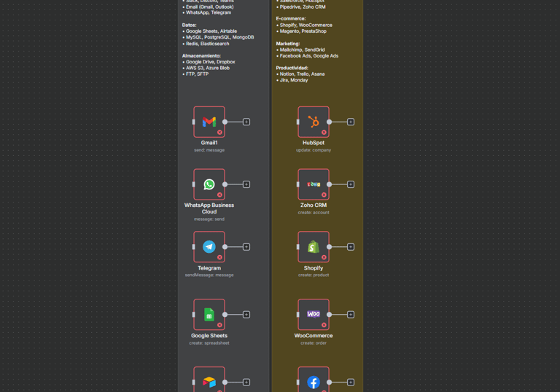Viewport: 560px width, 392px height.
Task: Click the Gmail1 output connector dot
Action: tap(225, 122)
